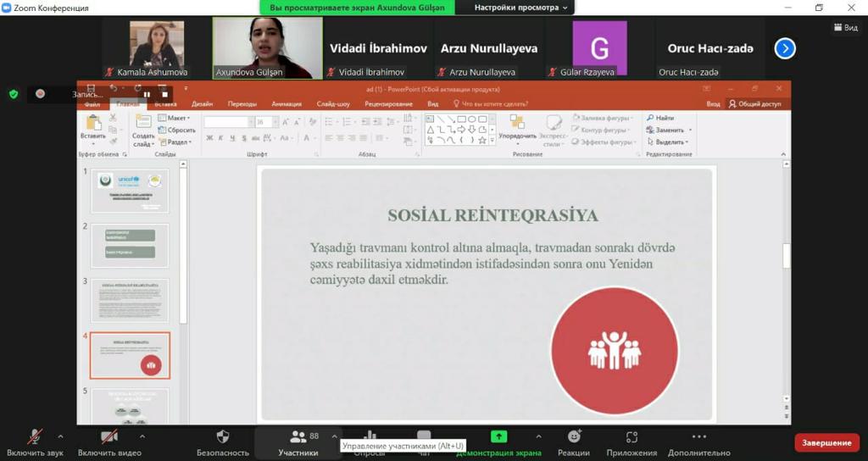Click the Вид view button in Zoom
The image size is (868, 461).
(x=845, y=28)
